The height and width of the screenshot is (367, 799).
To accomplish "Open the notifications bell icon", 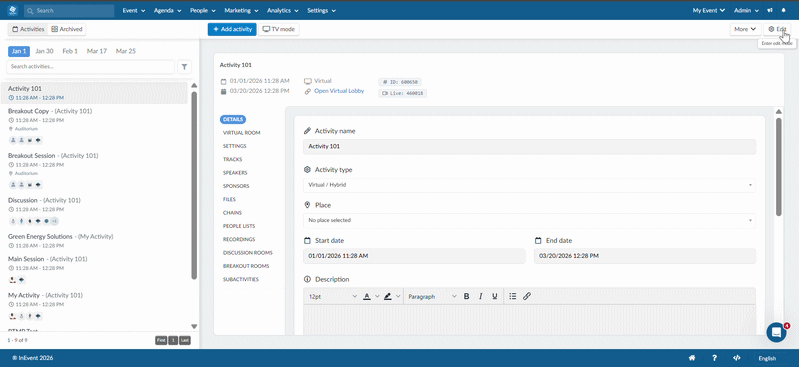I will pos(783,10).
